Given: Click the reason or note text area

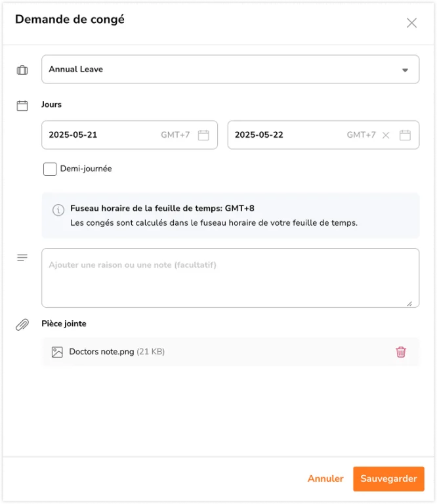Looking at the screenshot, I should coord(230,278).
